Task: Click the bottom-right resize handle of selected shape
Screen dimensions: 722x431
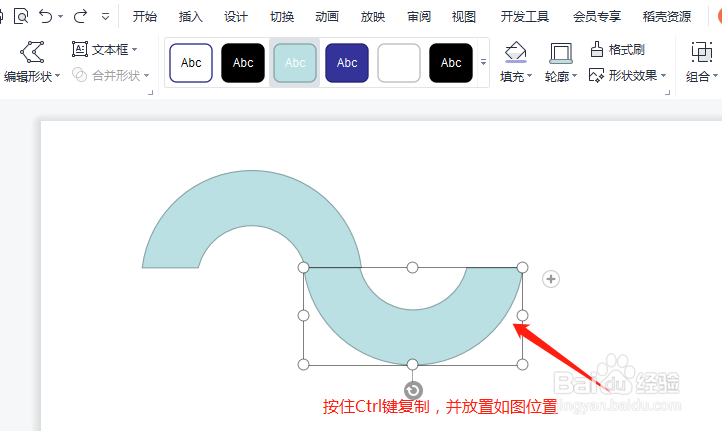Action: (x=522, y=365)
